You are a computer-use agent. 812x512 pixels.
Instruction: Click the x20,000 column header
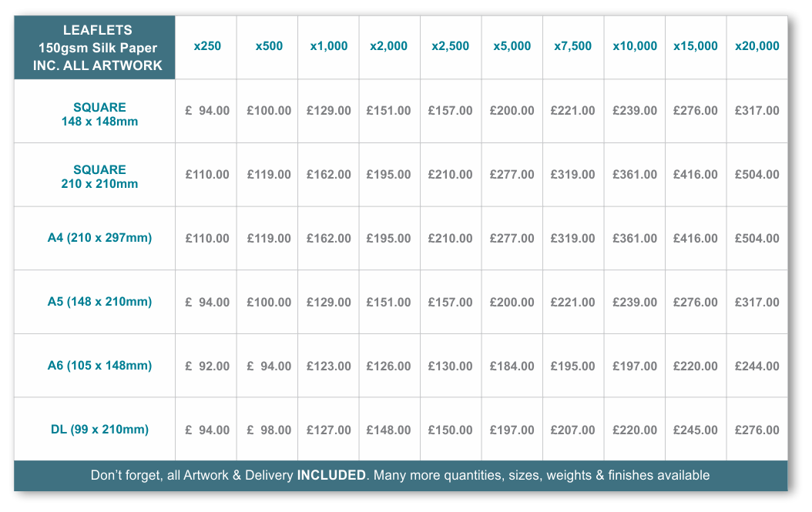tap(757, 46)
